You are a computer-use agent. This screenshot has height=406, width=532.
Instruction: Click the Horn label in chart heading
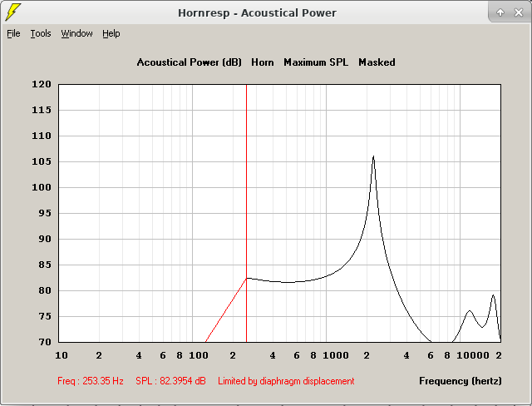(x=263, y=62)
